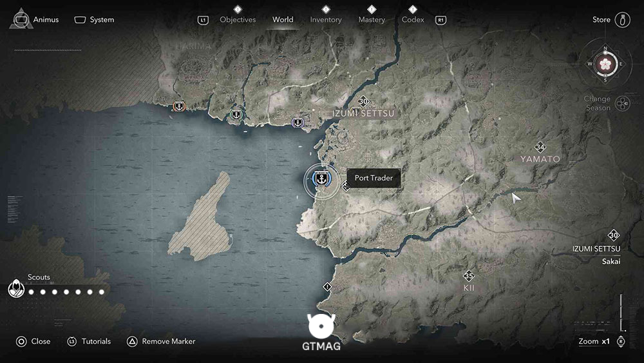Image resolution: width=644 pixels, height=363 pixels.
Task: Click the System label
Action: [x=102, y=20]
